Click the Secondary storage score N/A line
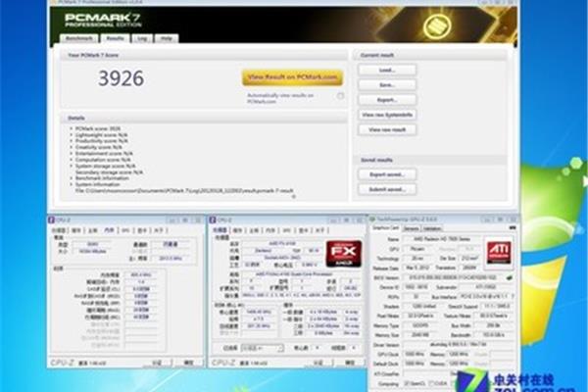Viewport: 588px width, 392px height. coord(109,172)
